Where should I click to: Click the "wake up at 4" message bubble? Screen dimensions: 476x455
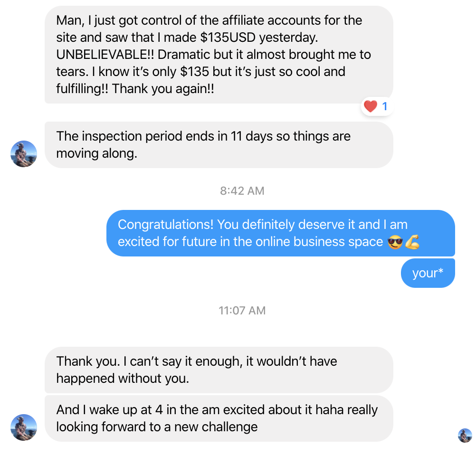coord(219,418)
